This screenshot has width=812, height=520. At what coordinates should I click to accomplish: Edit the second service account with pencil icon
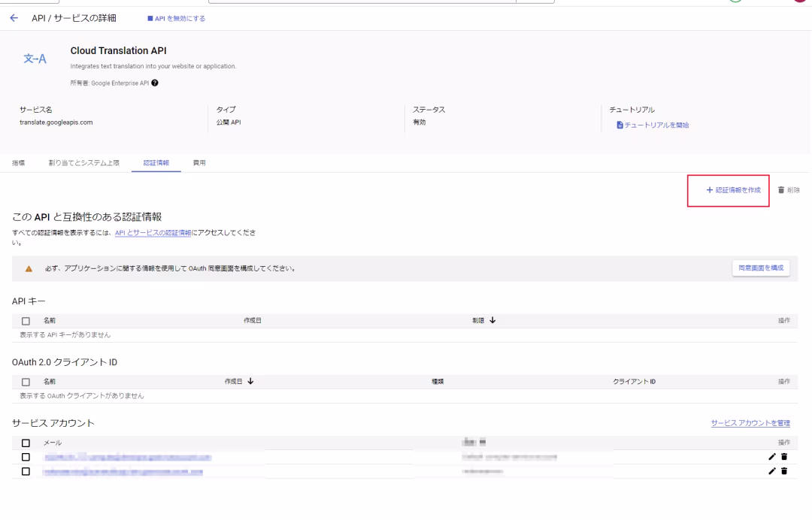point(772,471)
